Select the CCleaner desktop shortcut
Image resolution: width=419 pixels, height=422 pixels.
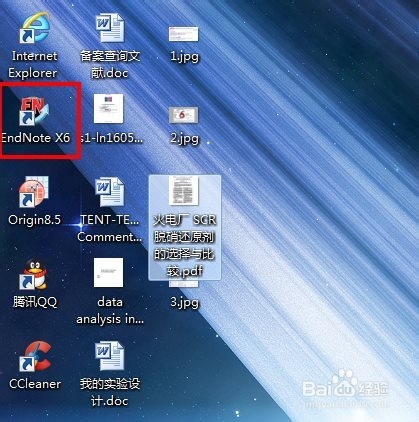tap(35, 356)
